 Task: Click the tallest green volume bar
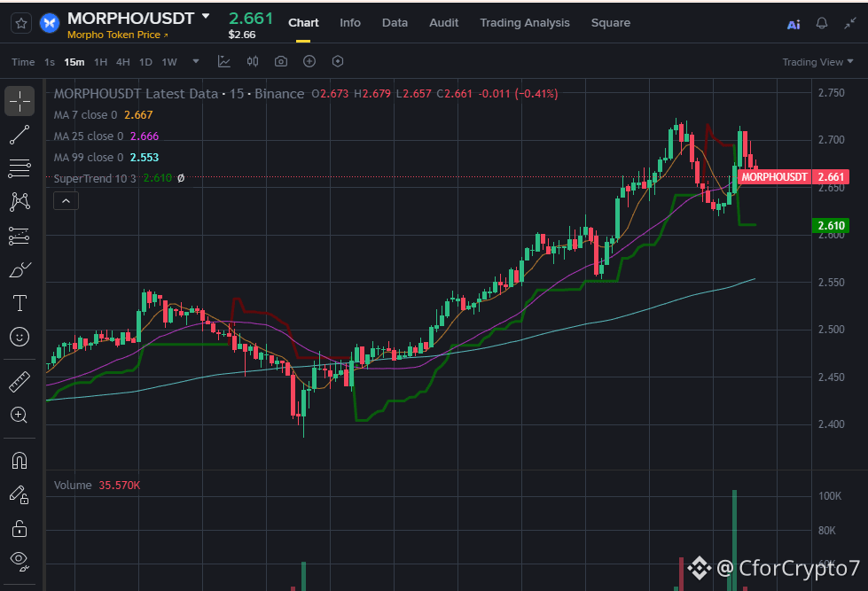tap(735, 540)
